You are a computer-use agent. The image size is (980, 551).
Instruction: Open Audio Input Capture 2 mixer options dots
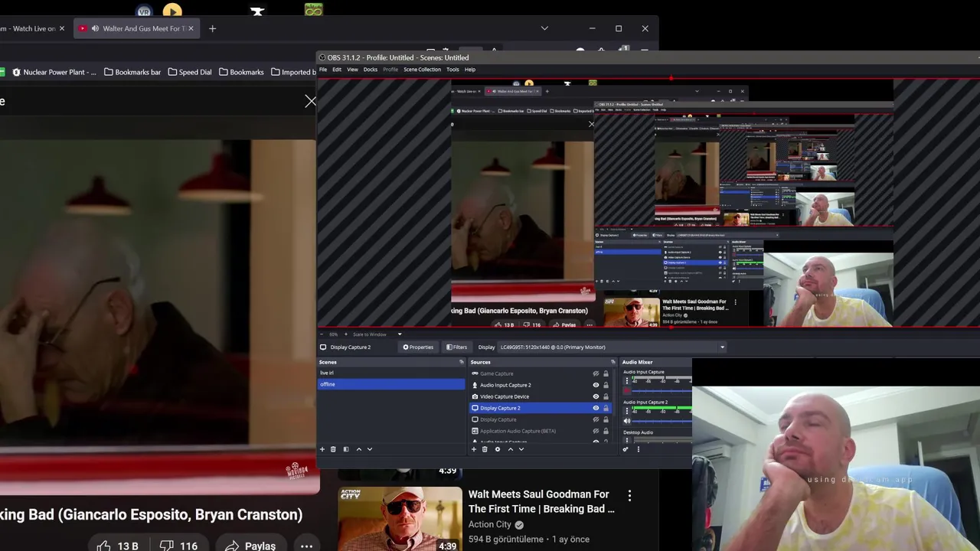(x=627, y=411)
